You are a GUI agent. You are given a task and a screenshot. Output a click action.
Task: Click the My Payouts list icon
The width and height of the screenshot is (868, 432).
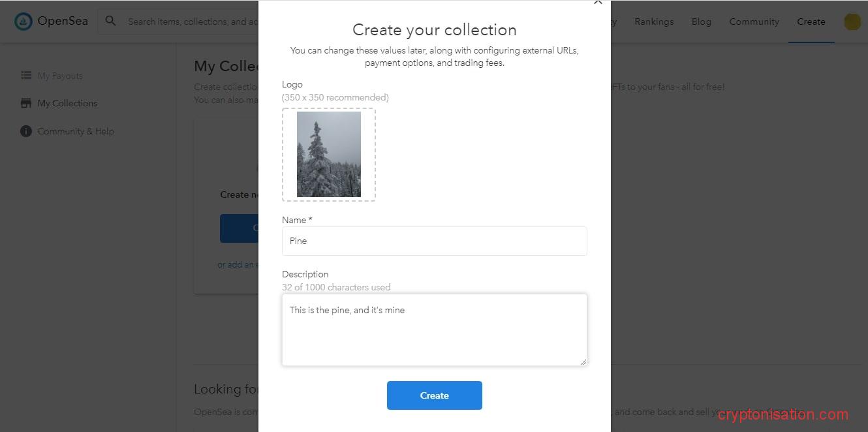coord(26,76)
